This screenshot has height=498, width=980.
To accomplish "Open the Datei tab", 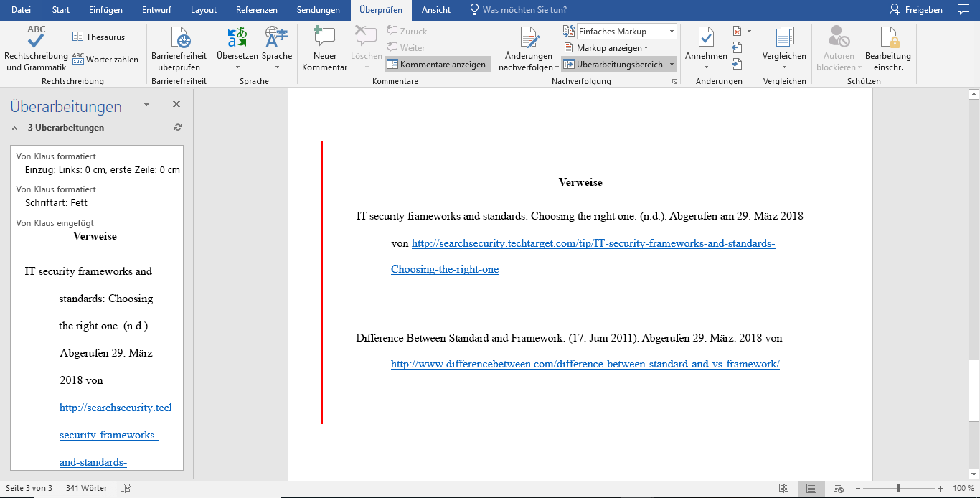I will [x=22, y=10].
